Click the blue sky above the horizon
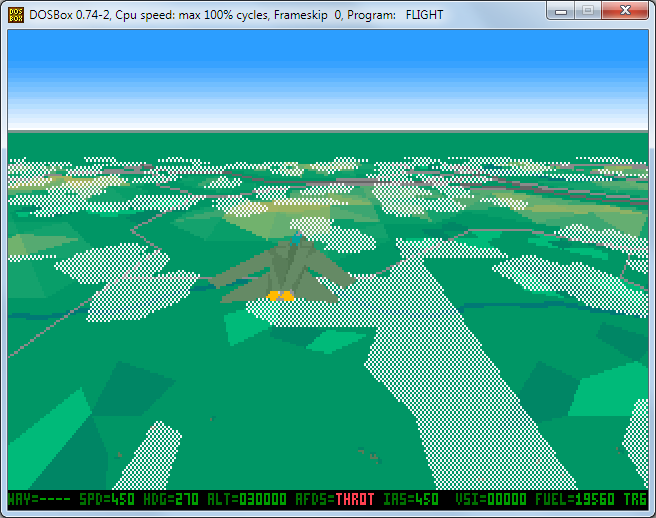The width and height of the screenshot is (656, 518). [328, 80]
